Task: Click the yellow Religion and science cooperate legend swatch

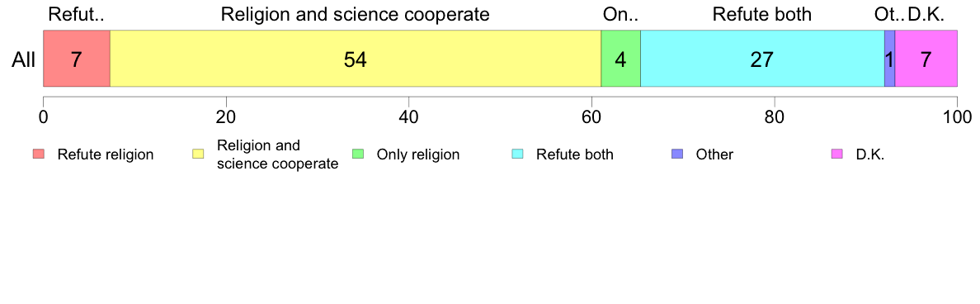Action: pyautogui.click(x=200, y=154)
